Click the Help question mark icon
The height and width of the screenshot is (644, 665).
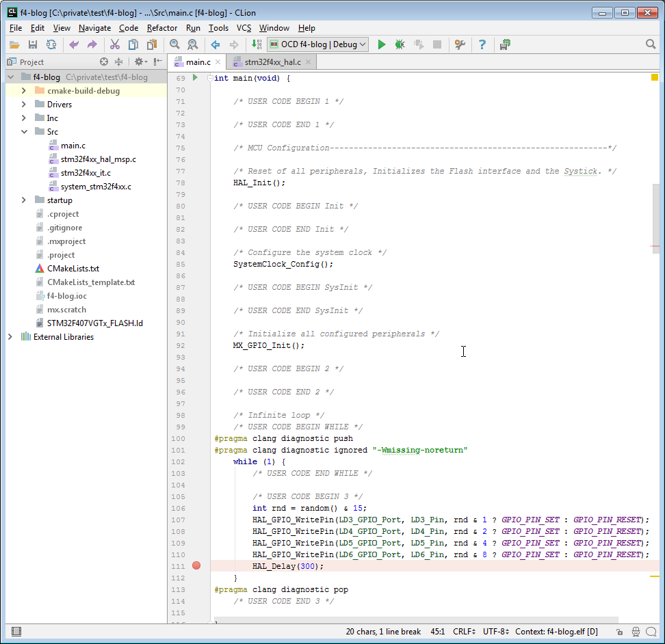(482, 44)
